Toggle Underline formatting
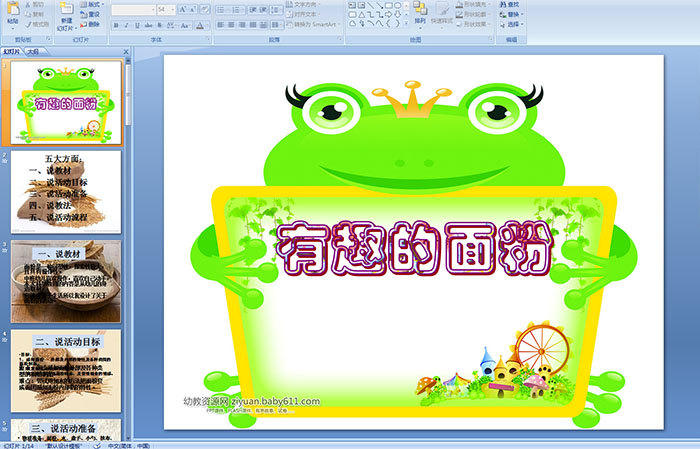The height and width of the screenshot is (449, 700). tap(137, 25)
